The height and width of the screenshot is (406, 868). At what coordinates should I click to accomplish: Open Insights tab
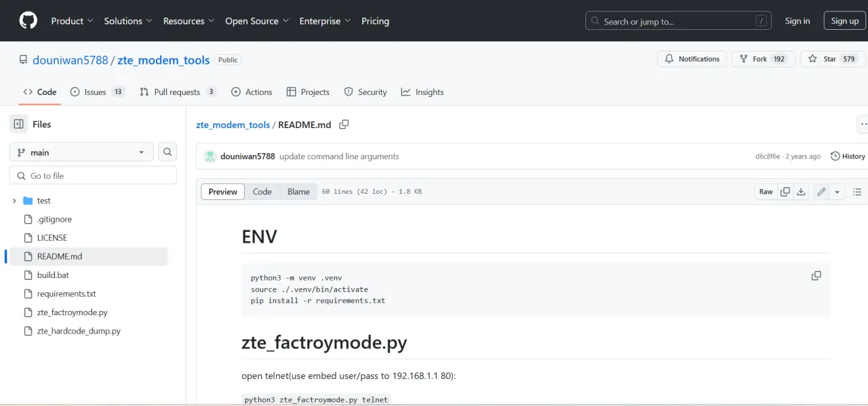coord(422,92)
